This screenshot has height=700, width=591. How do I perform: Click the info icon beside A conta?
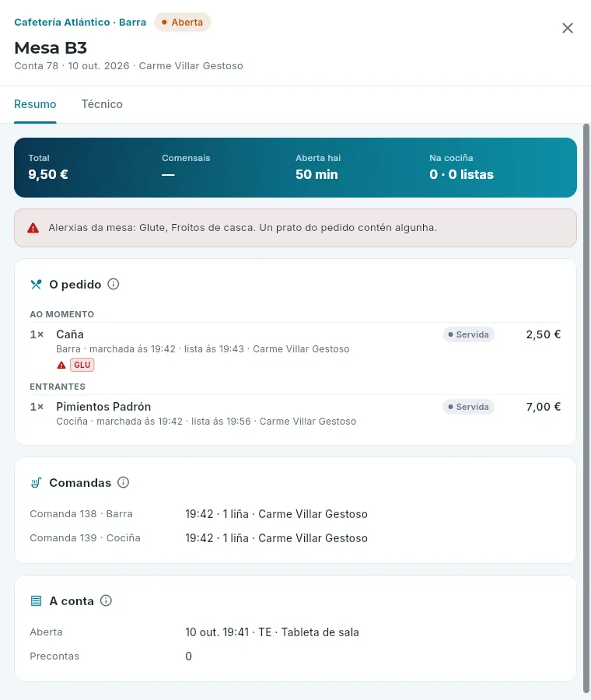[x=106, y=600]
